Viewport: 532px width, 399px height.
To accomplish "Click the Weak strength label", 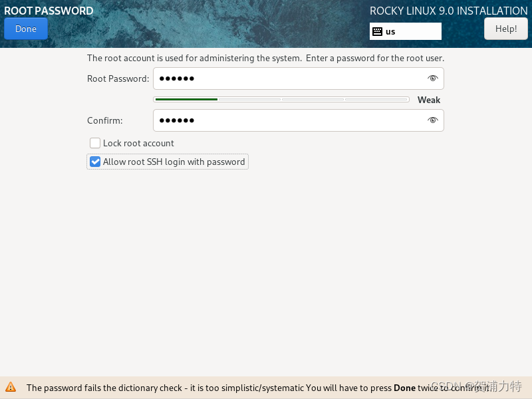I will (429, 100).
